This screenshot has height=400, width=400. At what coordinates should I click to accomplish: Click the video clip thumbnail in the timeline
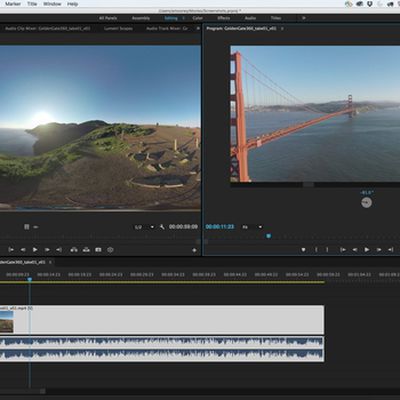click(x=7, y=322)
